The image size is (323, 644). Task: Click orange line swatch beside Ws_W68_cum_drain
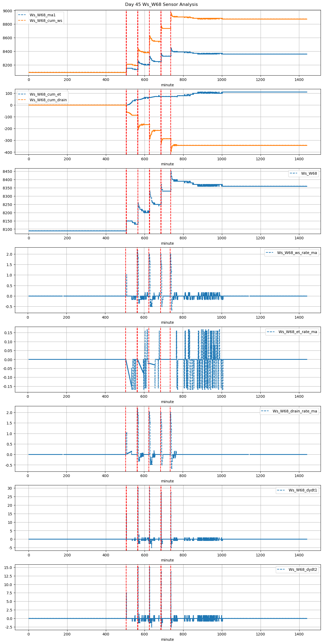22,100
